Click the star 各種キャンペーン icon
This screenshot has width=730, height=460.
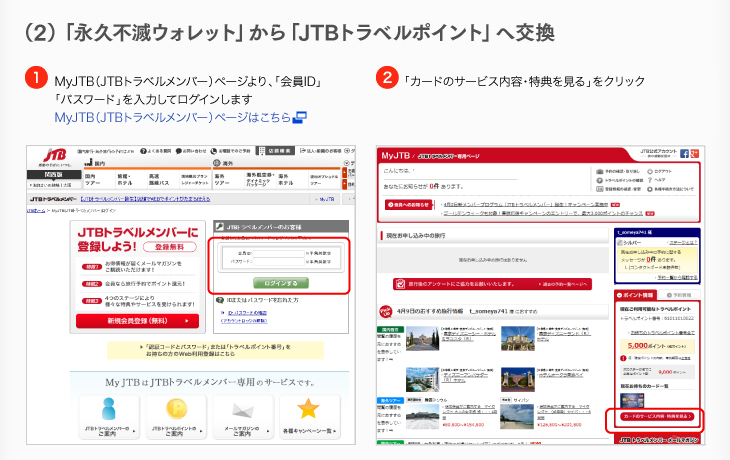point(309,409)
